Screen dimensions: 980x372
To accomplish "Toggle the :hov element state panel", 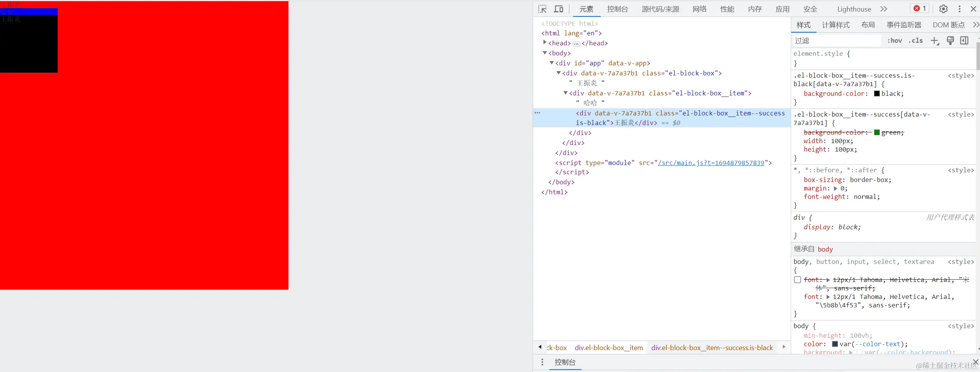I will click(895, 40).
